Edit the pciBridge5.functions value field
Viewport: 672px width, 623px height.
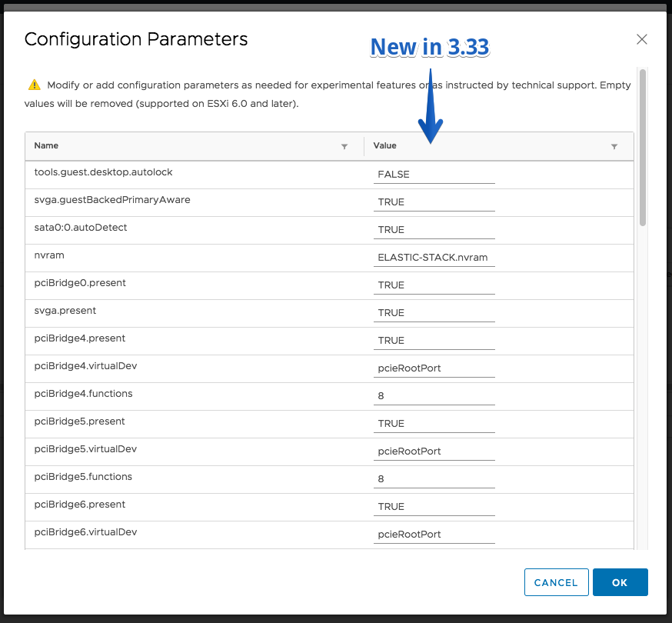[434, 479]
